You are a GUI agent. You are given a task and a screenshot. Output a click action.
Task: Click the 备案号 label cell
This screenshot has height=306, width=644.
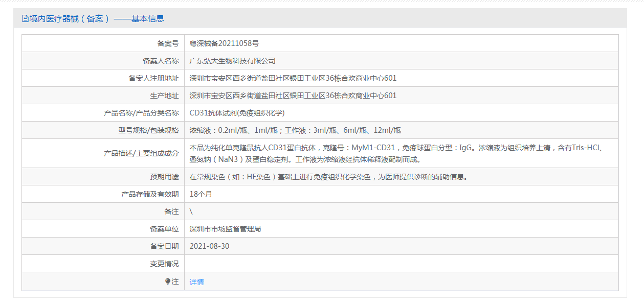coord(103,43)
